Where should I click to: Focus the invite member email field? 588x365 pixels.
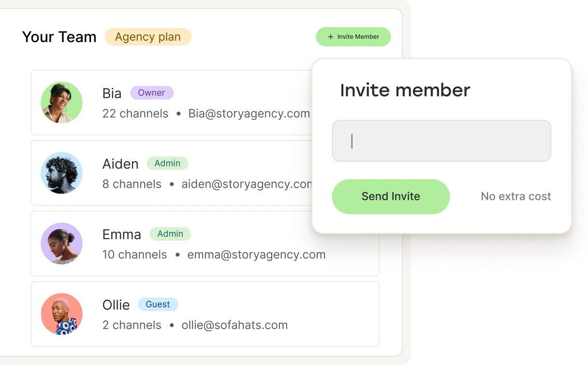tap(441, 141)
